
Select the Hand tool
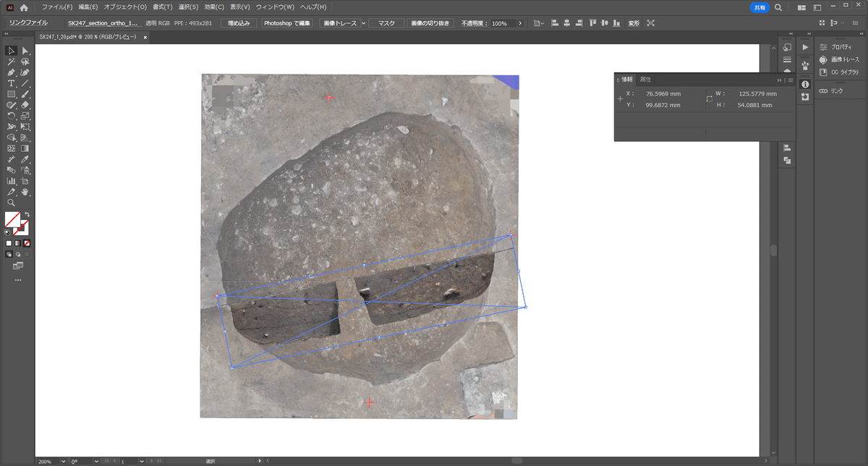pyautogui.click(x=25, y=192)
